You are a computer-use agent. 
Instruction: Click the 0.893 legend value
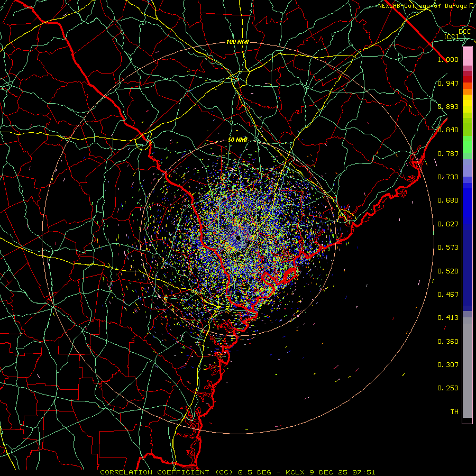click(448, 106)
